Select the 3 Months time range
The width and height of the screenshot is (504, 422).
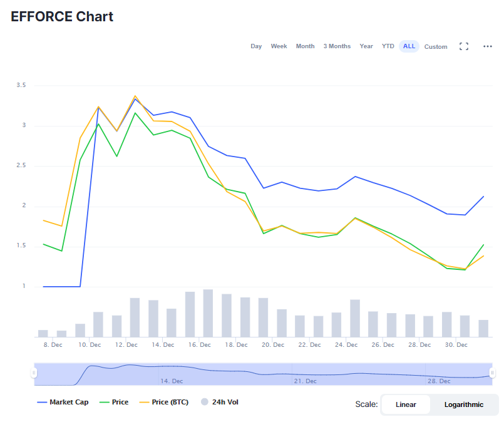click(337, 46)
